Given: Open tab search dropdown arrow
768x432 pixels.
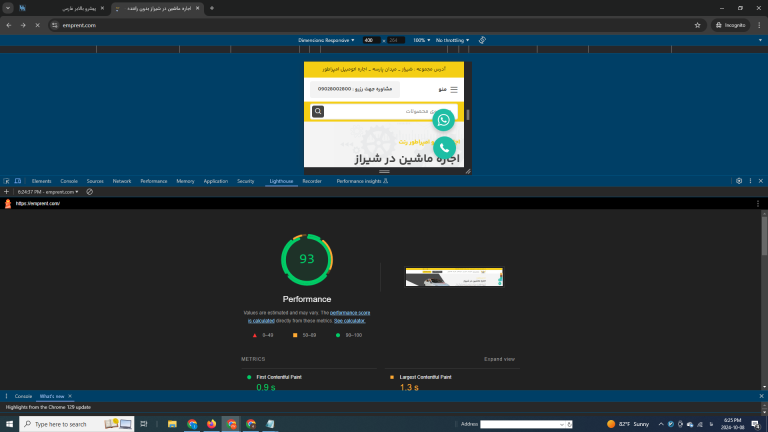Looking at the screenshot, I should point(8,8).
